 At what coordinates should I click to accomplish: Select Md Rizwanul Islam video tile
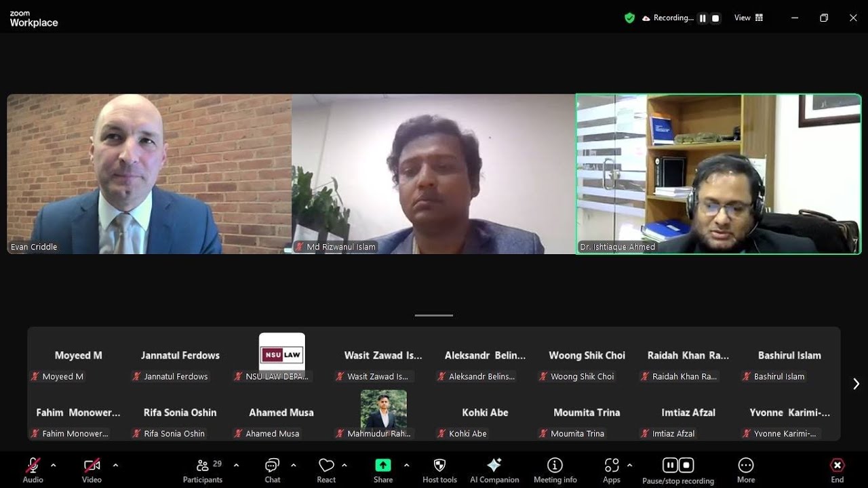(433, 174)
